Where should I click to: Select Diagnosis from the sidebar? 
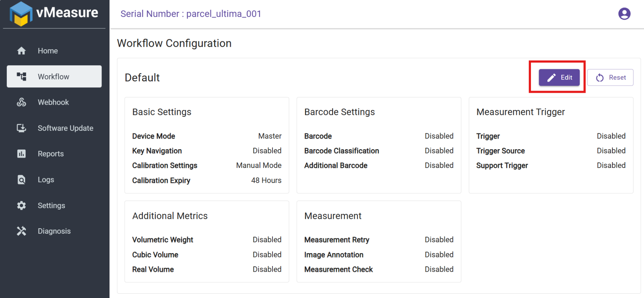pyautogui.click(x=54, y=231)
